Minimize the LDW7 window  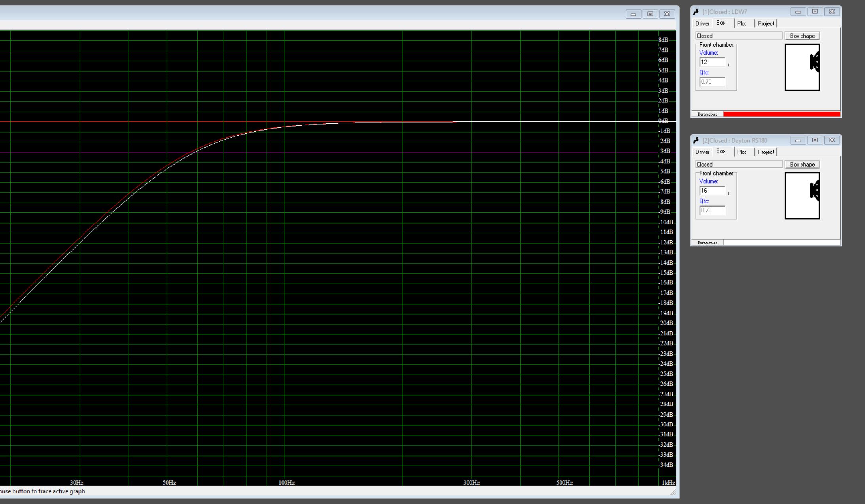pos(798,12)
